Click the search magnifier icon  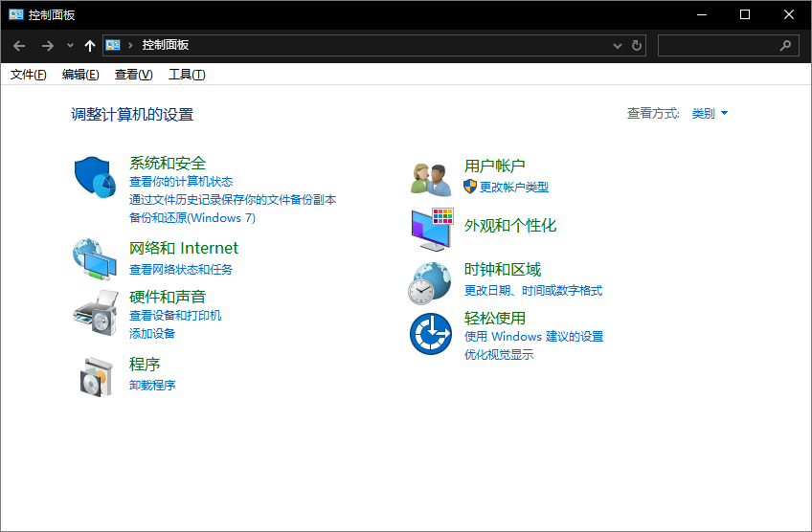coord(785,46)
